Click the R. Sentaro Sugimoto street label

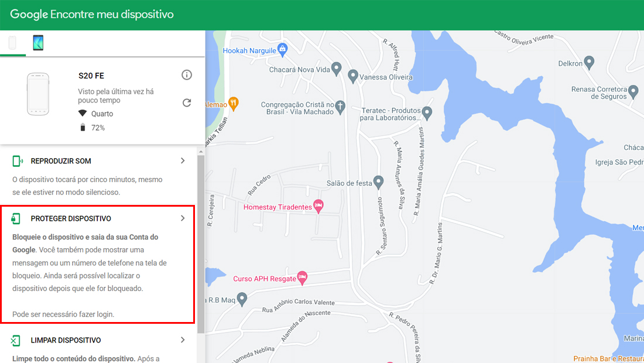coord(382,226)
